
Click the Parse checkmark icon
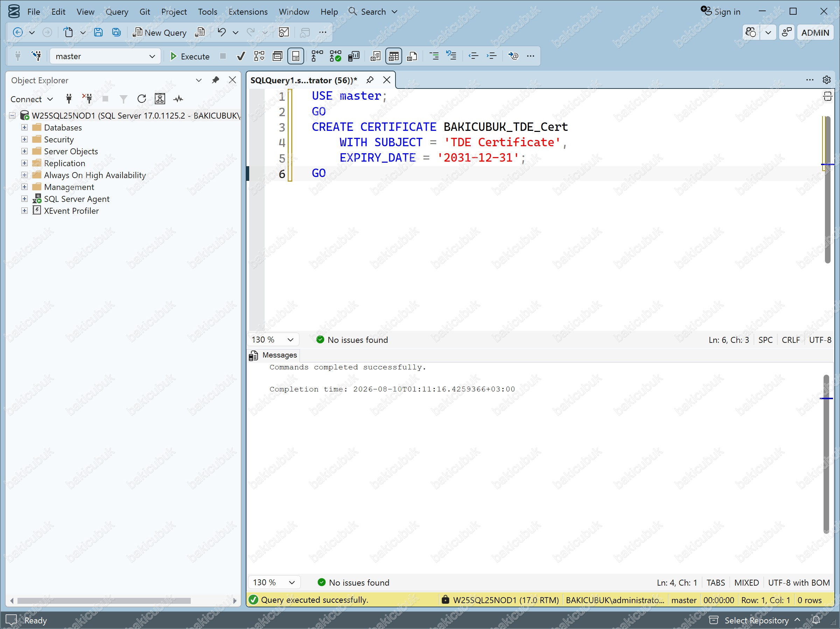241,56
